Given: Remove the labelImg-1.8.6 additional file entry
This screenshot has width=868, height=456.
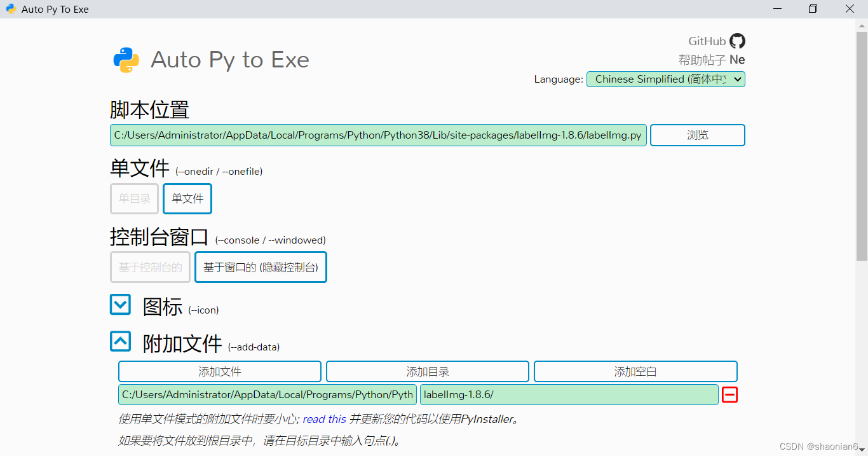Looking at the screenshot, I should click(x=729, y=394).
